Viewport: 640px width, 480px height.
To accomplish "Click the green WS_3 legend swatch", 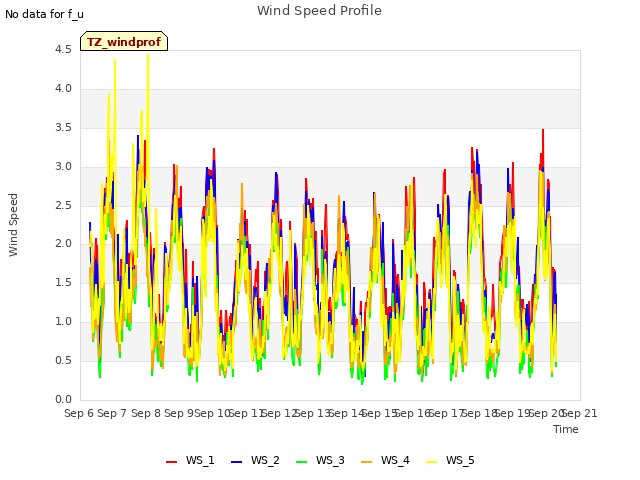I will [302, 462].
